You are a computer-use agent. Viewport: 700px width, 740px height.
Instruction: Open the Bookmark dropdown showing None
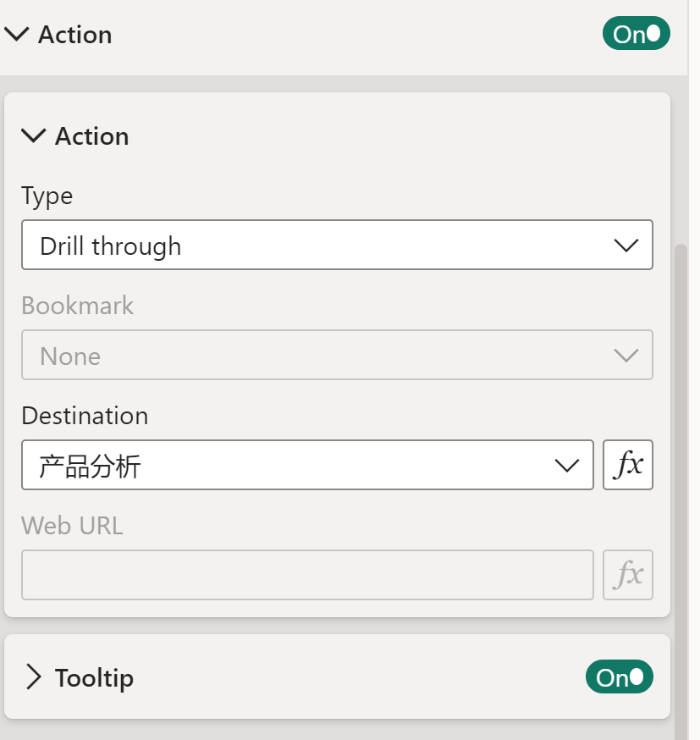pos(337,356)
